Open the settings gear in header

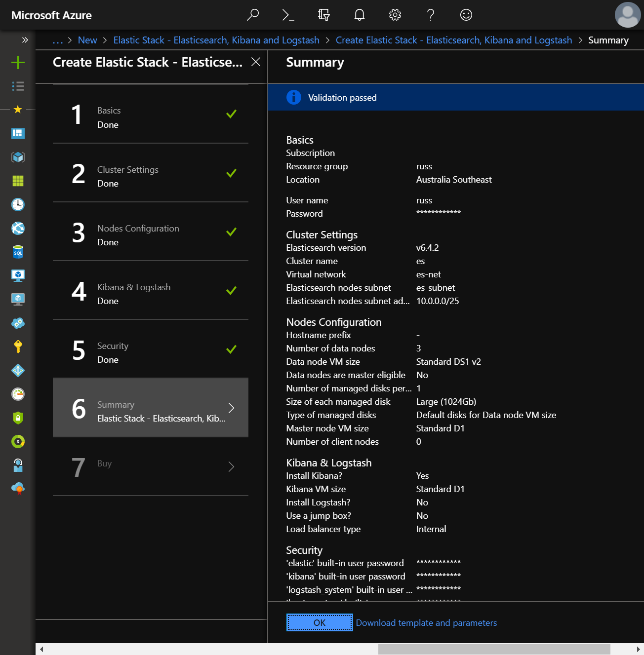point(395,15)
